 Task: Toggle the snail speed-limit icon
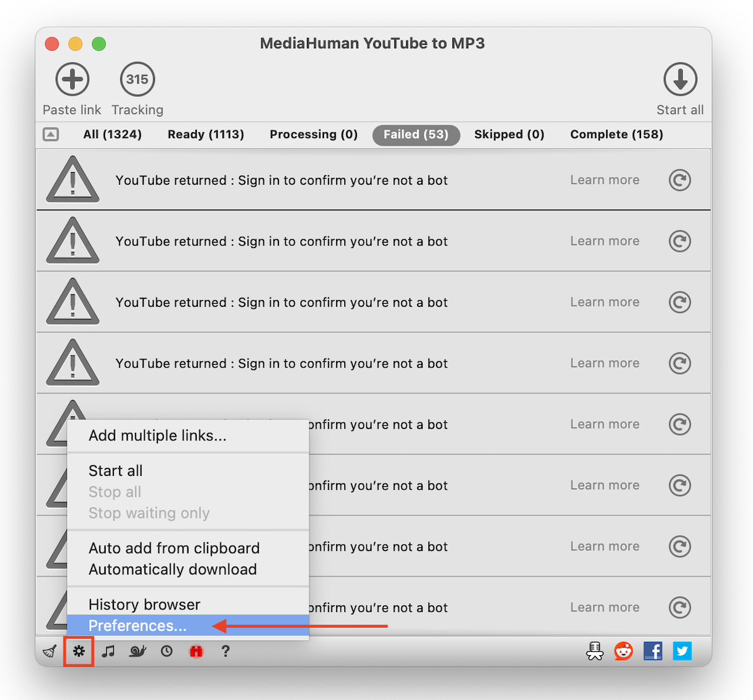[137, 651]
